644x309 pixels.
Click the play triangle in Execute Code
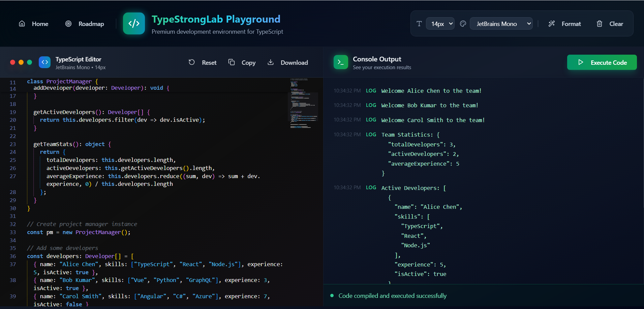click(x=581, y=62)
